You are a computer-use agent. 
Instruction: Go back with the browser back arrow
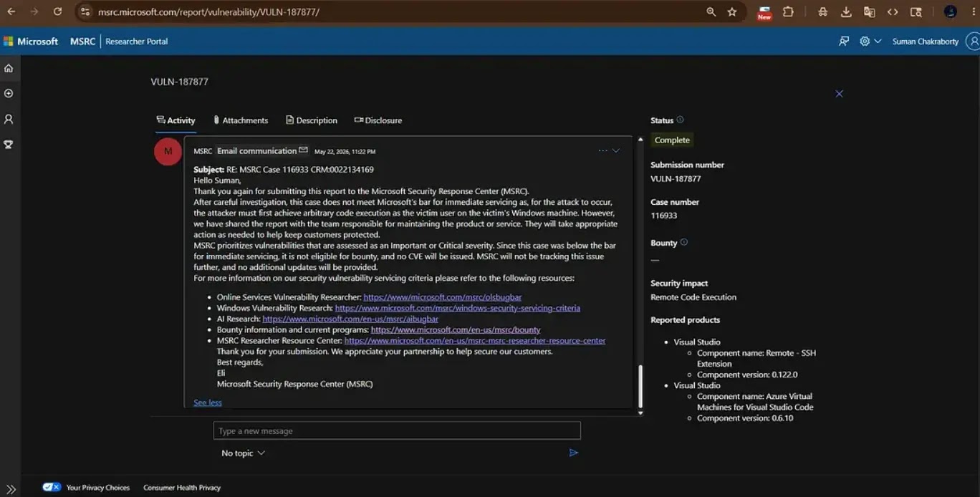click(x=11, y=11)
